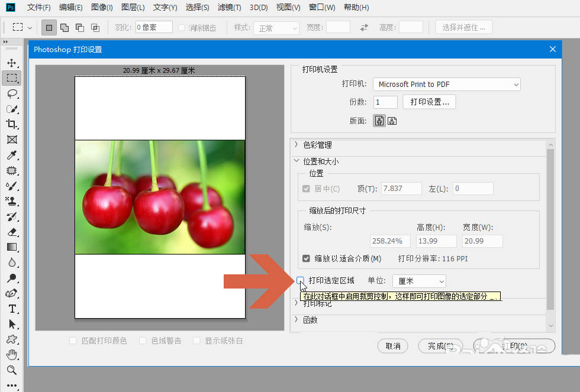Click Subtract from Selection mode icon
The height and width of the screenshot is (392, 580).
point(79,27)
